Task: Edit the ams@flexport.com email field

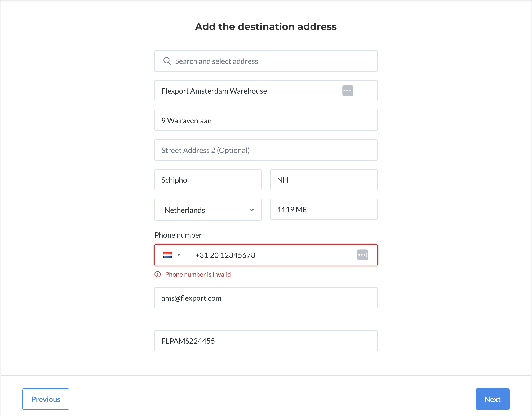Action: (x=266, y=298)
